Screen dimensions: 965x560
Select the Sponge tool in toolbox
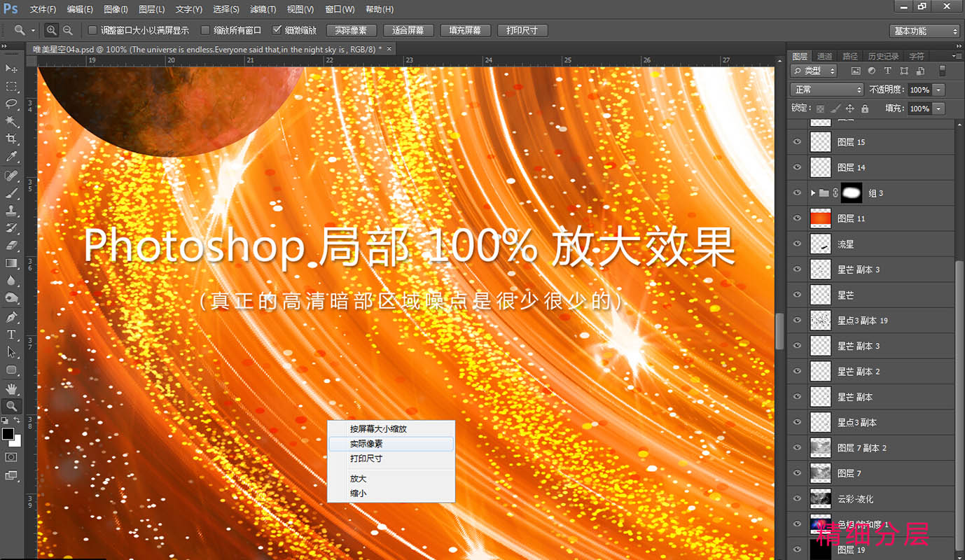pos(11,298)
